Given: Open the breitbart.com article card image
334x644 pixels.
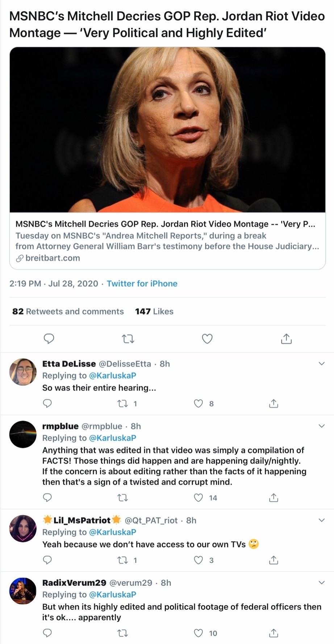Looking at the screenshot, I should tap(167, 130).
